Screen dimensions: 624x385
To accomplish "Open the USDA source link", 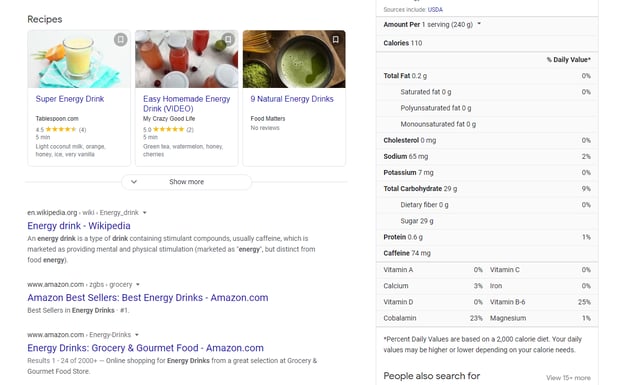I will [435, 10].
